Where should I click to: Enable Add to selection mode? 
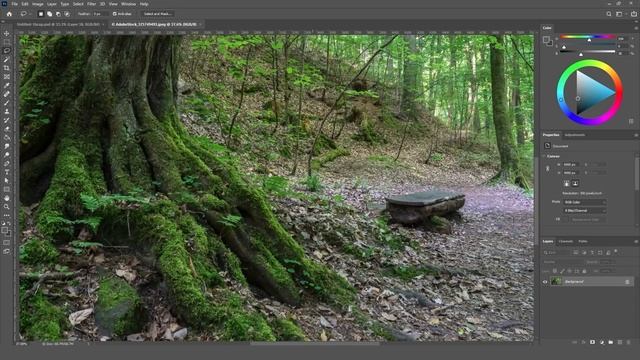click(49, 14)
